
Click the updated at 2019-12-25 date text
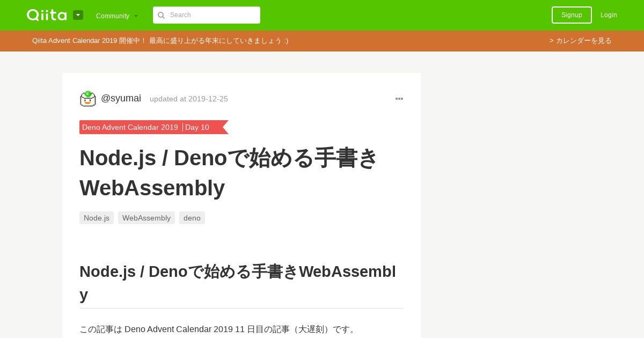click(x=189, y=99)
